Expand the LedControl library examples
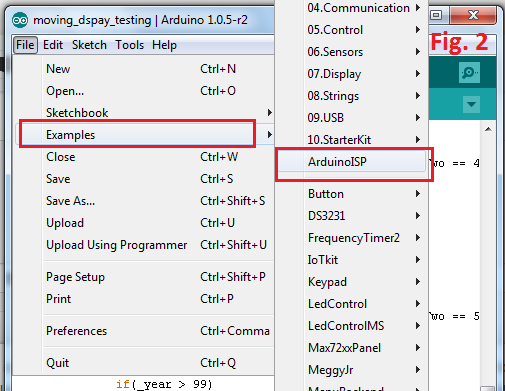505x391 pixels. 352,304
